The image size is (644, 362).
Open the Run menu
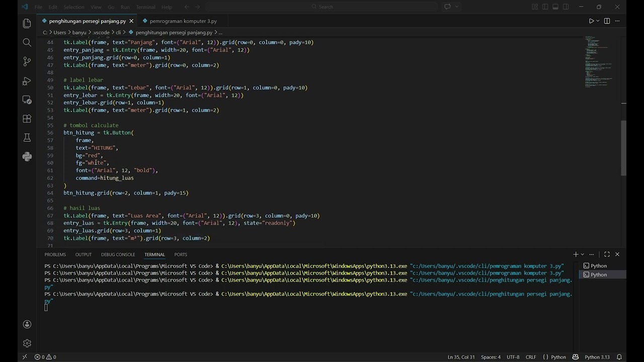(x=125, y=7)
